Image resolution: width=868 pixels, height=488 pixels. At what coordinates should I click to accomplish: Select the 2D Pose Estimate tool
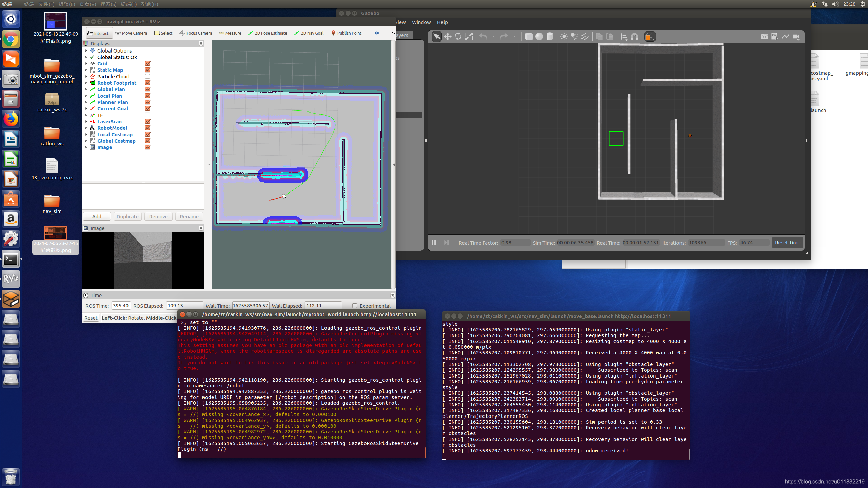pos(268,33)
